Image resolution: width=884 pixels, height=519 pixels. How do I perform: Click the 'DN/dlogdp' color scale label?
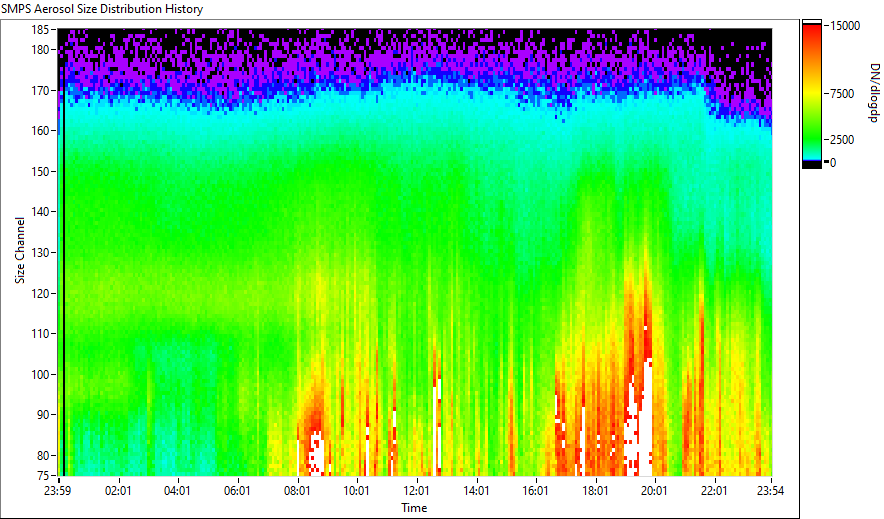pos(874,92)
